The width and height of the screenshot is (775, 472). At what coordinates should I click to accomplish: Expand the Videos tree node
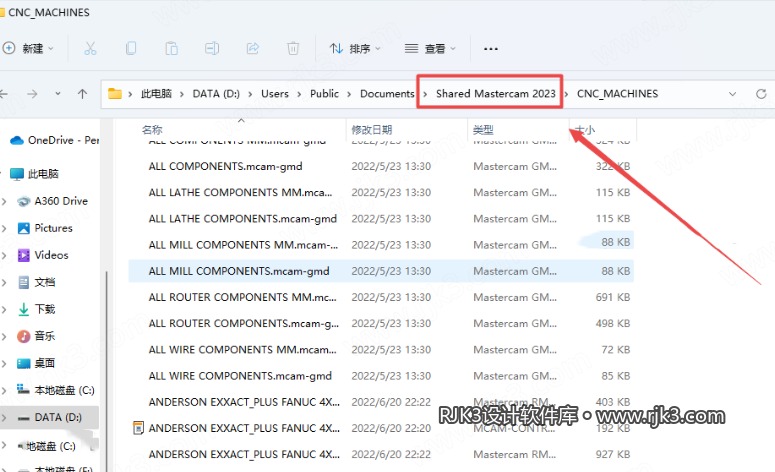[x=4, y=255]
